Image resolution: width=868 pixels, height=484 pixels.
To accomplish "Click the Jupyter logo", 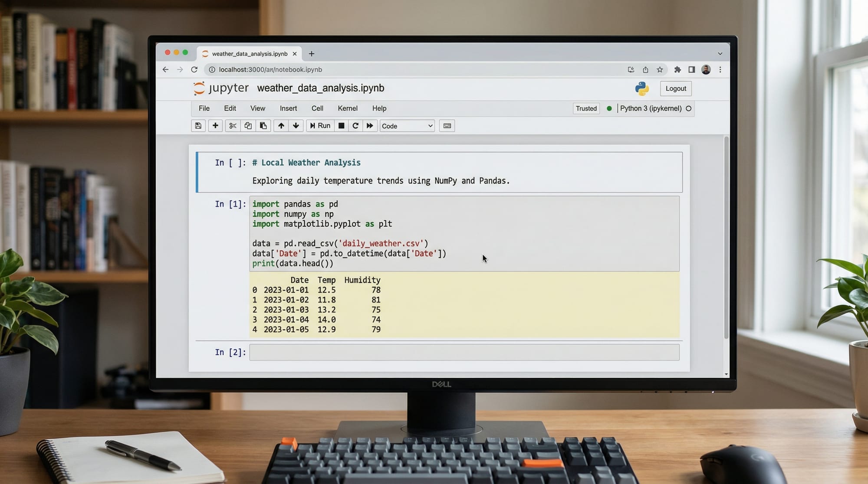I will tap(199, 88).
